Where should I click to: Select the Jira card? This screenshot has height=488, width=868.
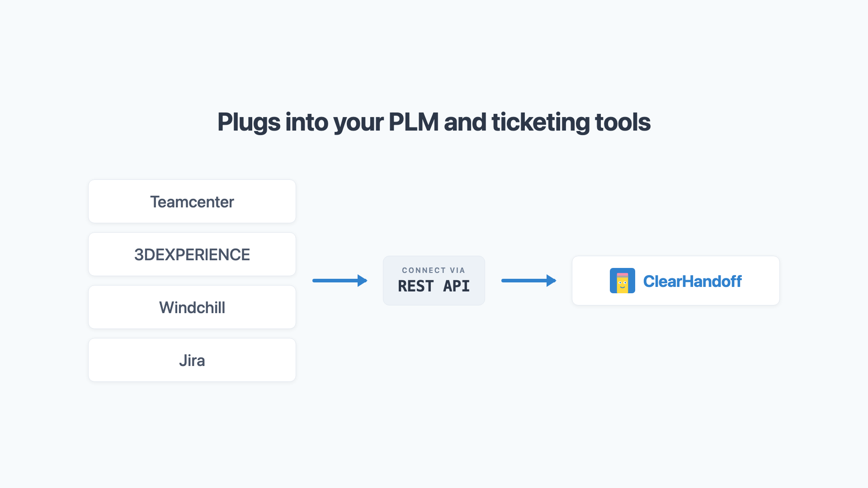pyautogui.click(x=192, y=360)
